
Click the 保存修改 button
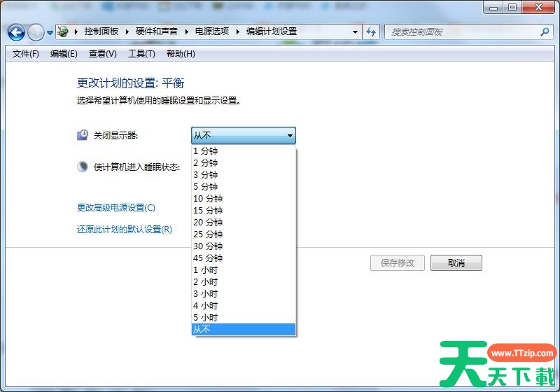pos(398,263)
